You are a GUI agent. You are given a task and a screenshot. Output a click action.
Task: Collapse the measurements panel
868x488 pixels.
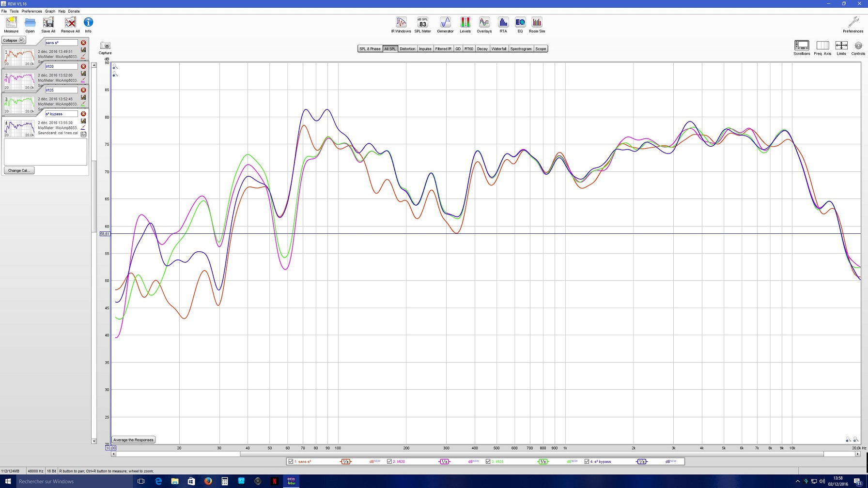click(x=14, y=40)
